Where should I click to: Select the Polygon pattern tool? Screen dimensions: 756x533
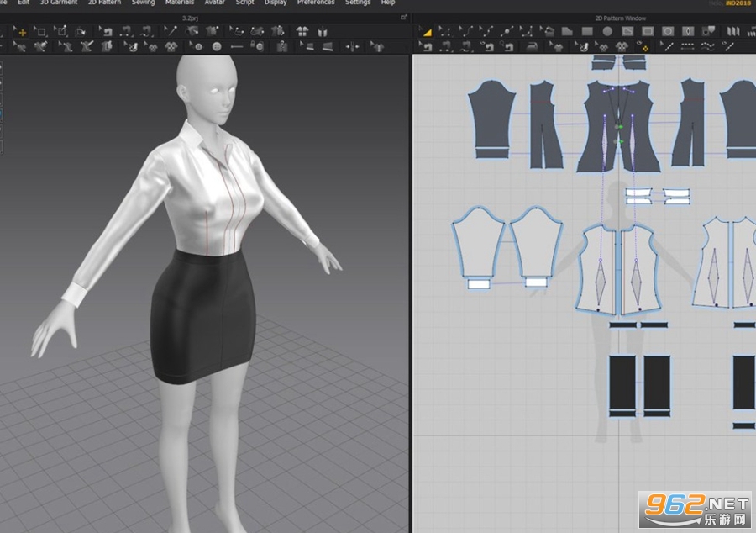pyautogui.click(x=567, y=32)
